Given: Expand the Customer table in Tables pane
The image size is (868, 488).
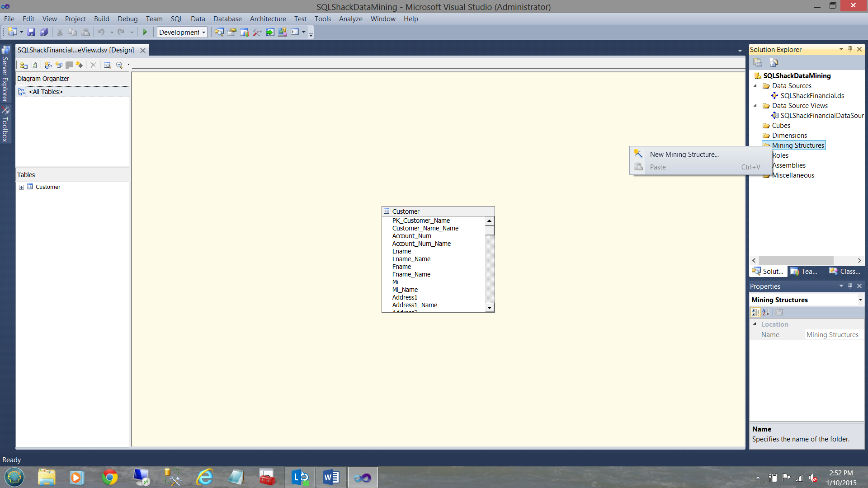Looking at the screenshot, I should 21,187.
